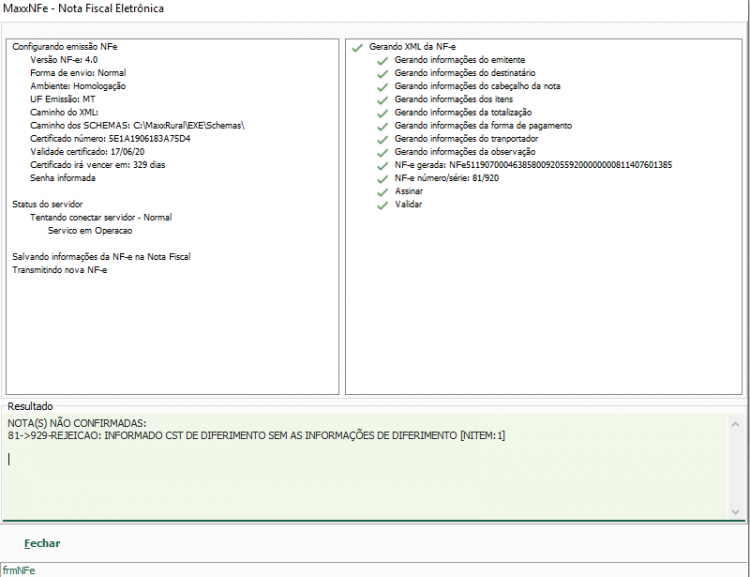This screenshot has height=577, width=750.
Task: Click inside the Resultado text area
Action: click(x=366, y=467)
